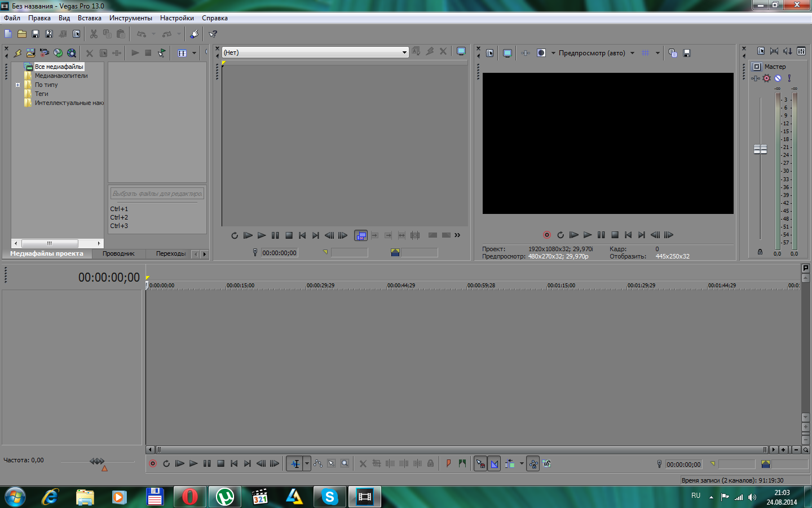The image size is (812, 508).
Task: Select the Normal Edit tool on timeline toolbar
Action: pyautogui.click(x=295, y=464)
